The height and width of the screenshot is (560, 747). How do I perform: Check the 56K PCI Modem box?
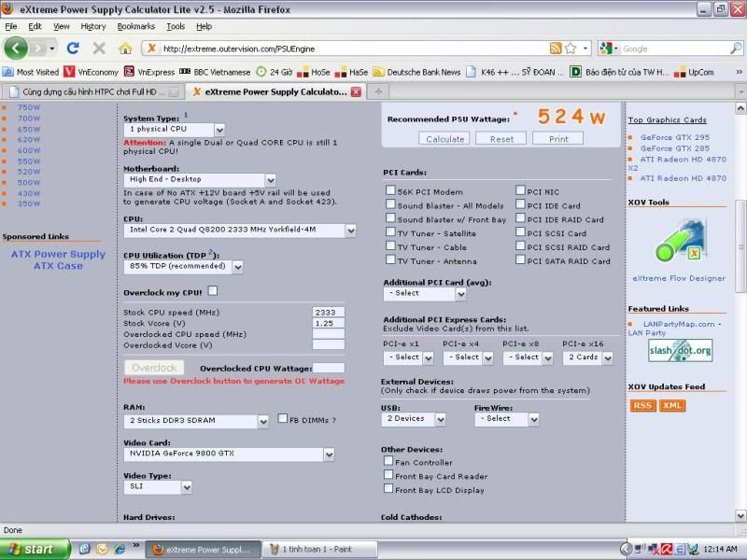tap(390, 190)
